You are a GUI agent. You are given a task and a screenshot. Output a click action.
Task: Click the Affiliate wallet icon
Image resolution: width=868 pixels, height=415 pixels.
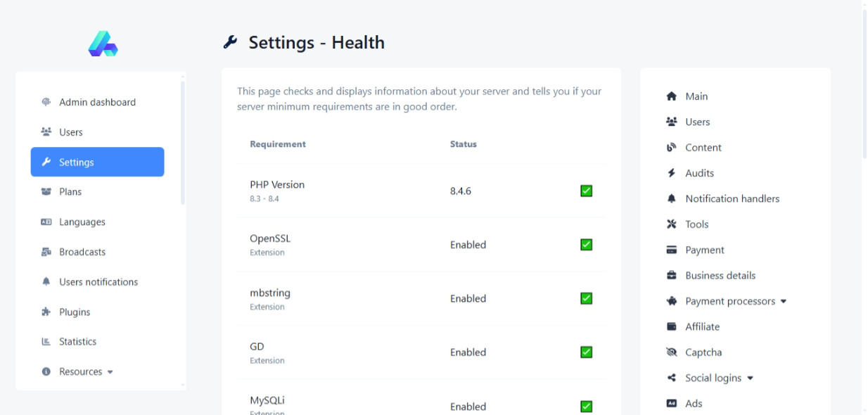click(671, 327)
